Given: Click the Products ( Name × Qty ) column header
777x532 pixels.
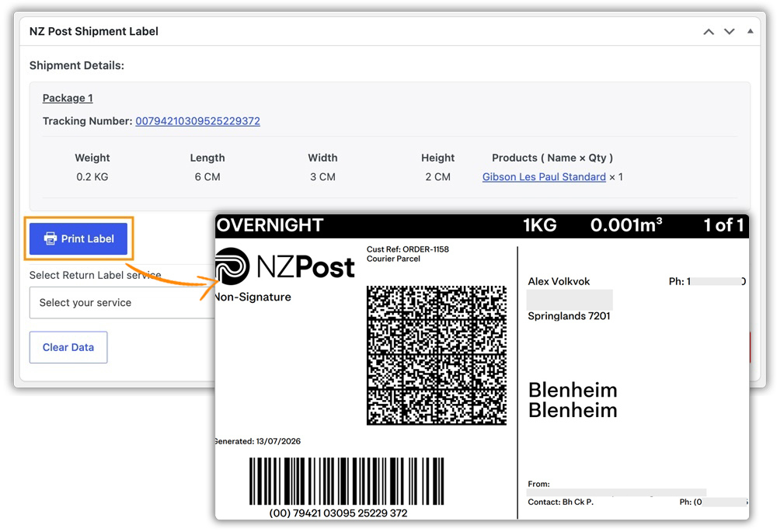Looking at the screenshot, I should click(x=552, y=158).
